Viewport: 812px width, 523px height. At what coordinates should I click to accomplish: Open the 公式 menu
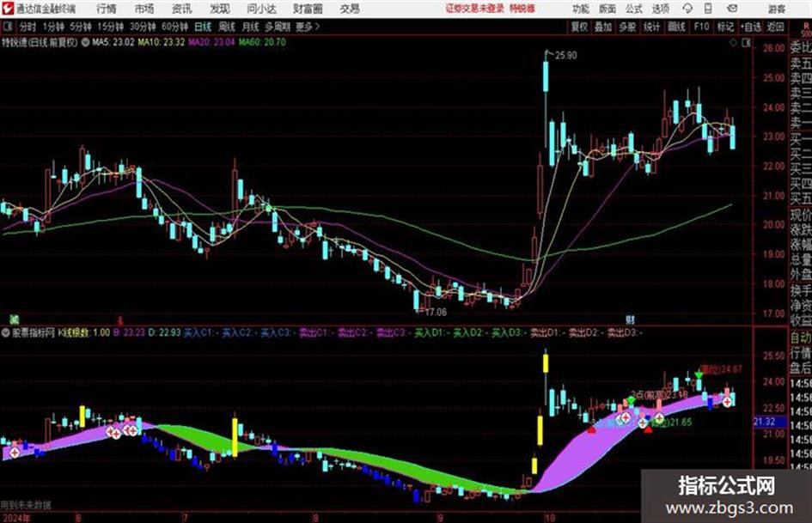634,9
